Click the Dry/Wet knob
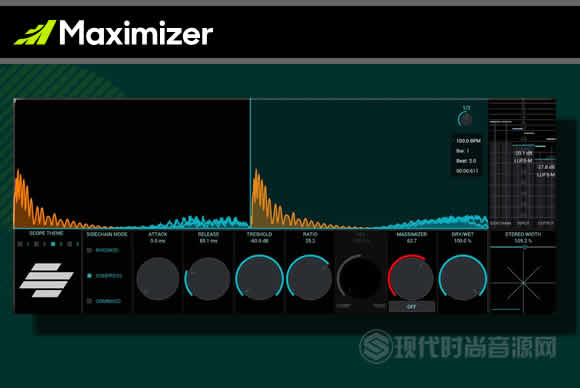This screenshot has height=388, width=580. tap(462, 278)
